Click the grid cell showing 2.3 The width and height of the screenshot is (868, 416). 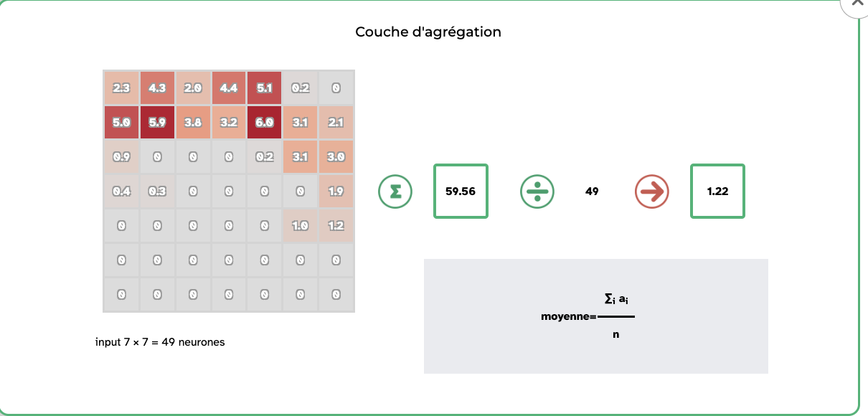[121, 88]
